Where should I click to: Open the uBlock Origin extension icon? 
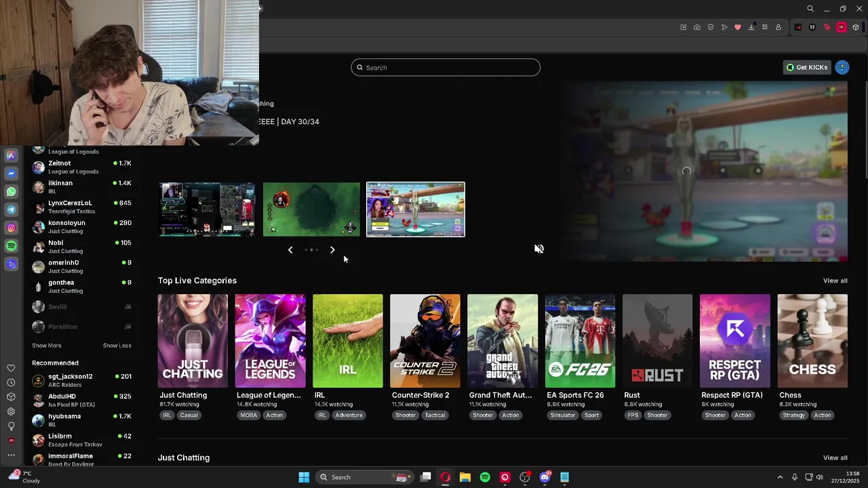[x=842, y=27]
